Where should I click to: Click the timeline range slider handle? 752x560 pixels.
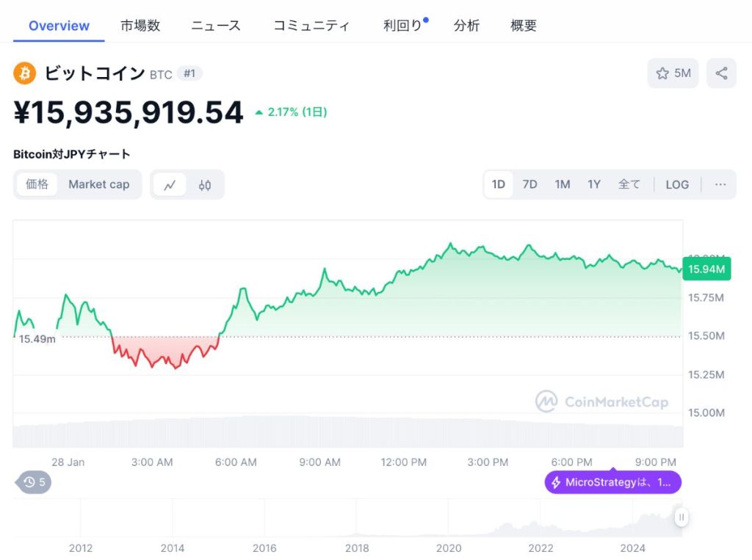point(681,517)
